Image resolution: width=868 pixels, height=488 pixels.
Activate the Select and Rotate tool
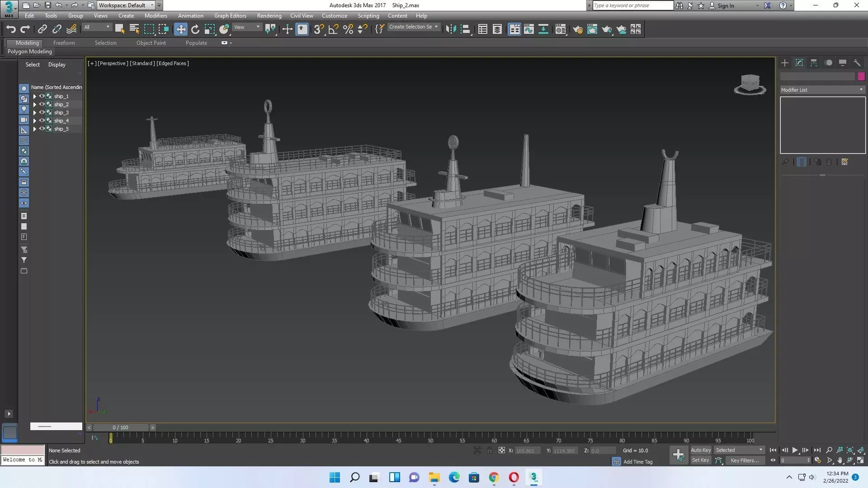point(195,29)
